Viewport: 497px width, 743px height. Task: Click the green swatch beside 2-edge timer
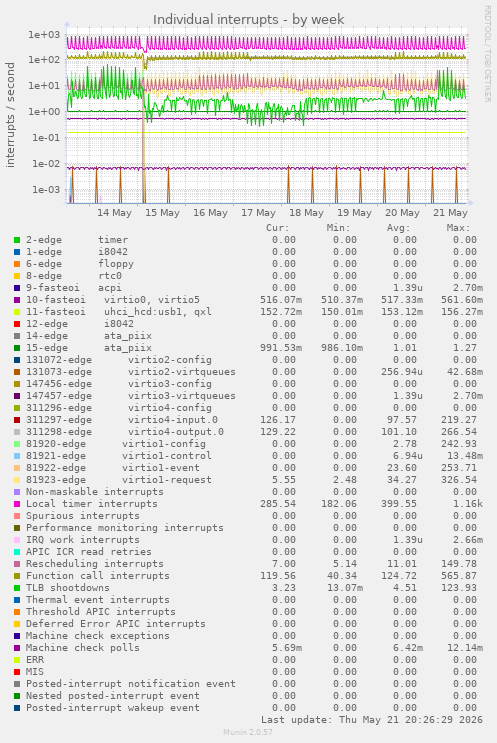pyautogui.click(x=17, y=240)
